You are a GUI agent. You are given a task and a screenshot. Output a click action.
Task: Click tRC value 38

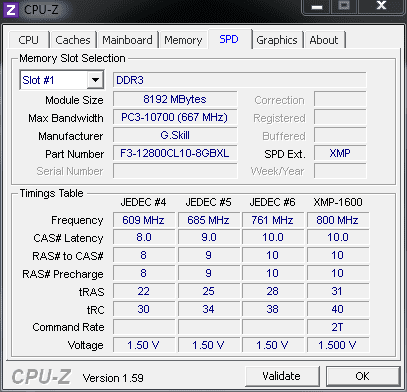[x=273, y=309]
